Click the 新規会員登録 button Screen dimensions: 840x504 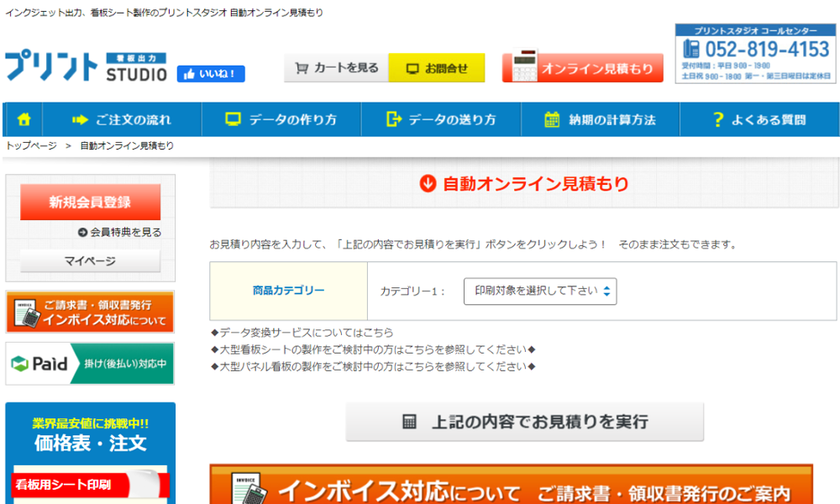pos(91,202)
